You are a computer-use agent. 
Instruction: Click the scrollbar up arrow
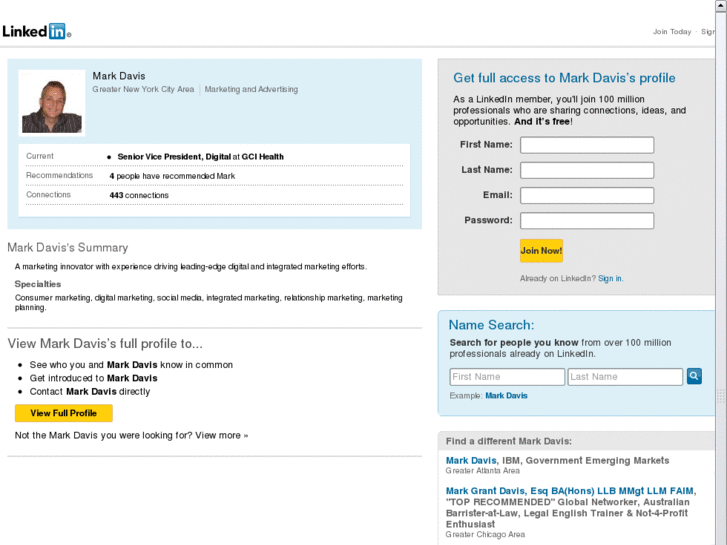pos(721,6)
